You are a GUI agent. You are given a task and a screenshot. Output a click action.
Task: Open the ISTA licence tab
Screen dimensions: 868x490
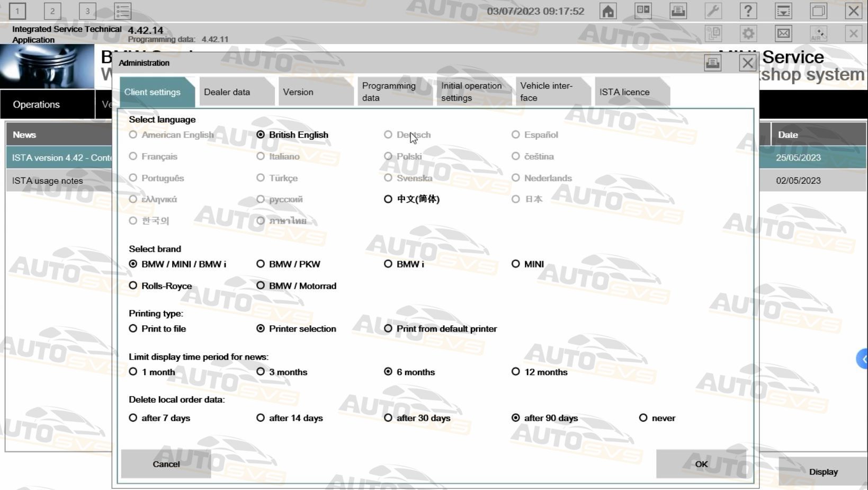click(x=632, y=92)
